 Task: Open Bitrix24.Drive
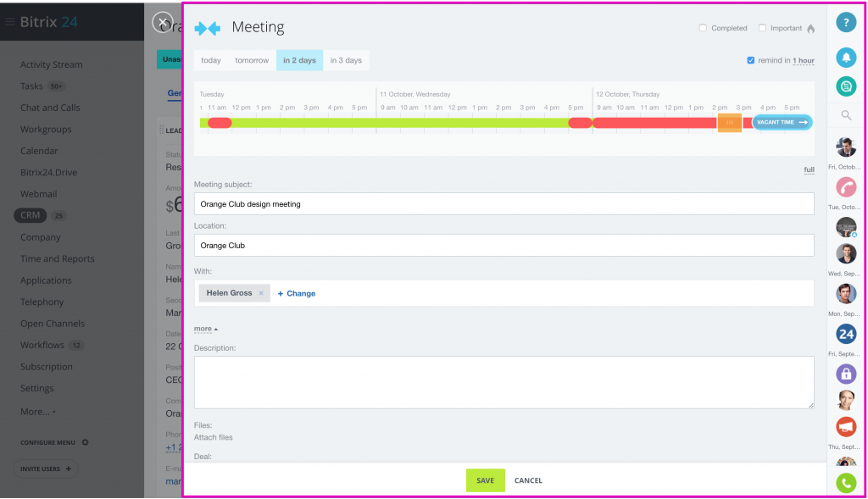[x=48, y=173]
